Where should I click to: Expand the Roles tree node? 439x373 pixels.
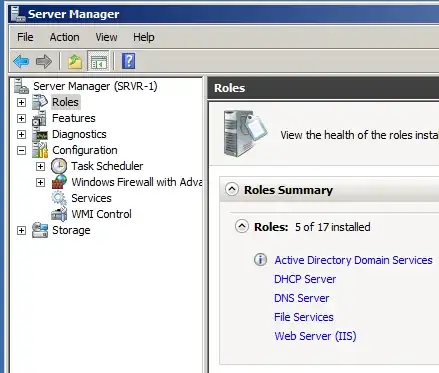coord(21,102)
